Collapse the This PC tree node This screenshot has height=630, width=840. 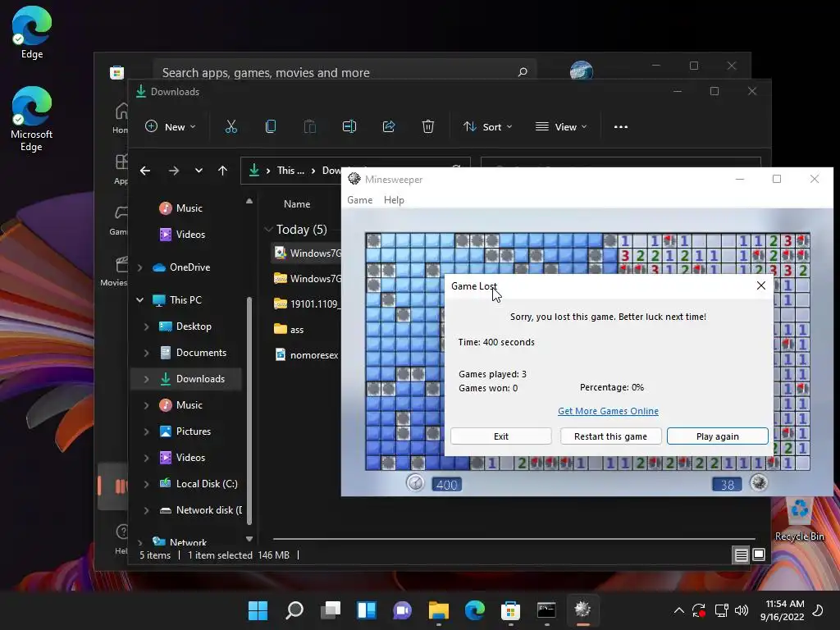pyautogui.click(x=139, y=300)
